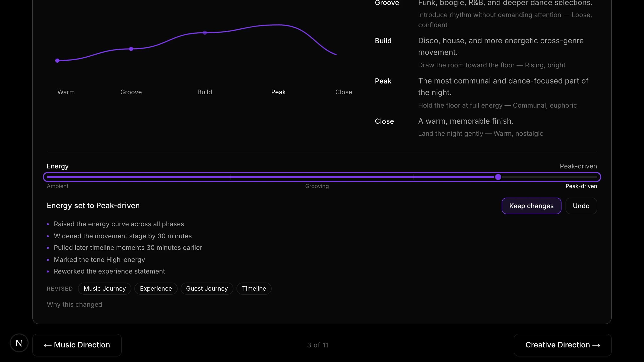Viewport: 644px width, 362px height.
Task: Click the Close phase heading in the list
Action: (x=384, y=121)
